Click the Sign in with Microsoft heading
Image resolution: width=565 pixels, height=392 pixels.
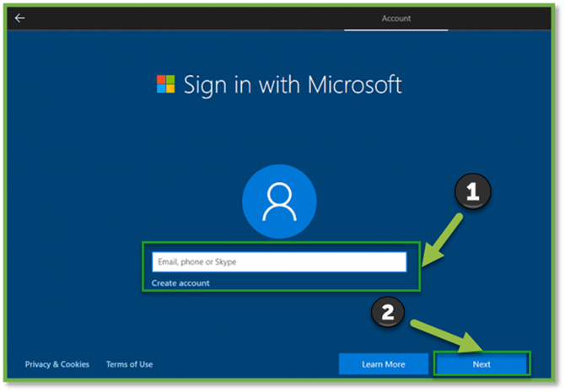[x=292, y=84]
